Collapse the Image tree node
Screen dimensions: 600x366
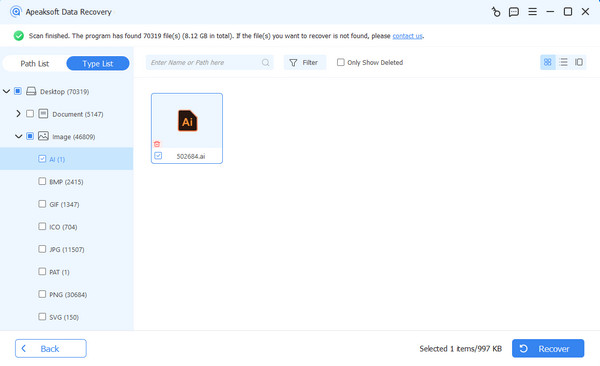click(x=18, y=136)
